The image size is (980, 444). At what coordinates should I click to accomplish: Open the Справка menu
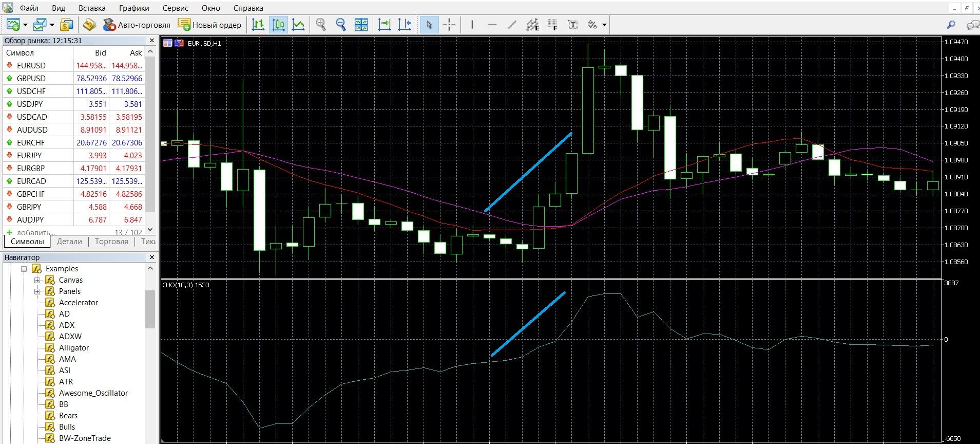coord(248,8)
